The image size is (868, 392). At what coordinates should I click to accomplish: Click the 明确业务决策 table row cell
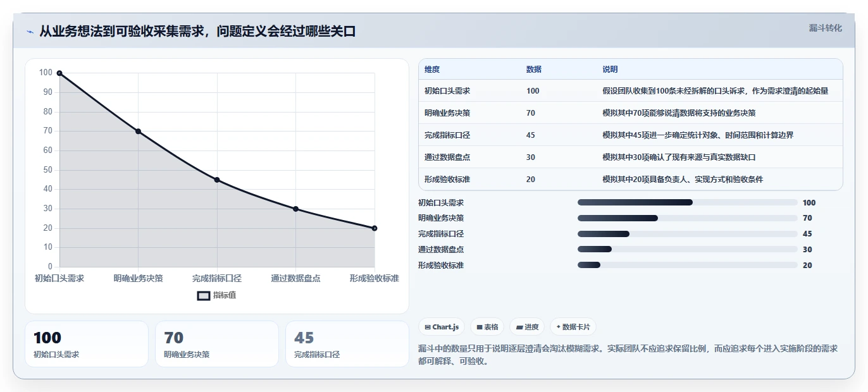[447, 113]
